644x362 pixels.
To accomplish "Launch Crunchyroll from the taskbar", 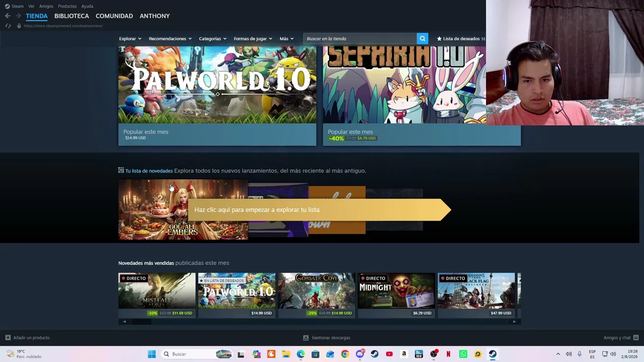I will pyautogui.click(x=271, y=354).
